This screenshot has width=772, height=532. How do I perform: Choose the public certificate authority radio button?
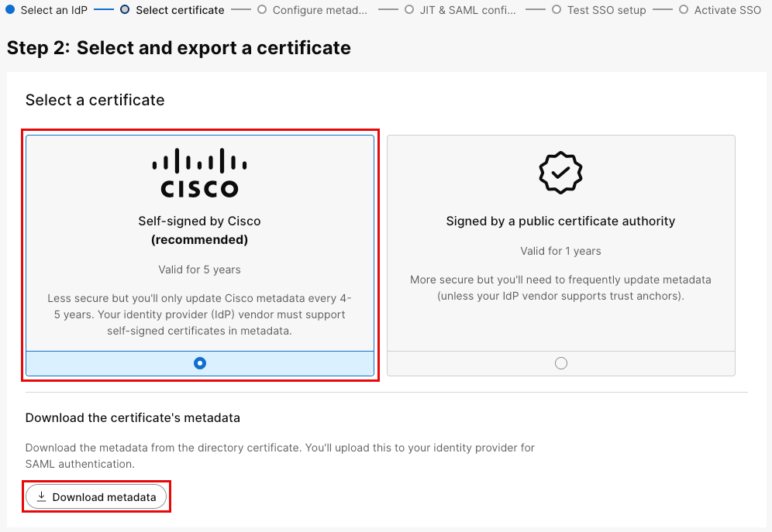[561, 363]
